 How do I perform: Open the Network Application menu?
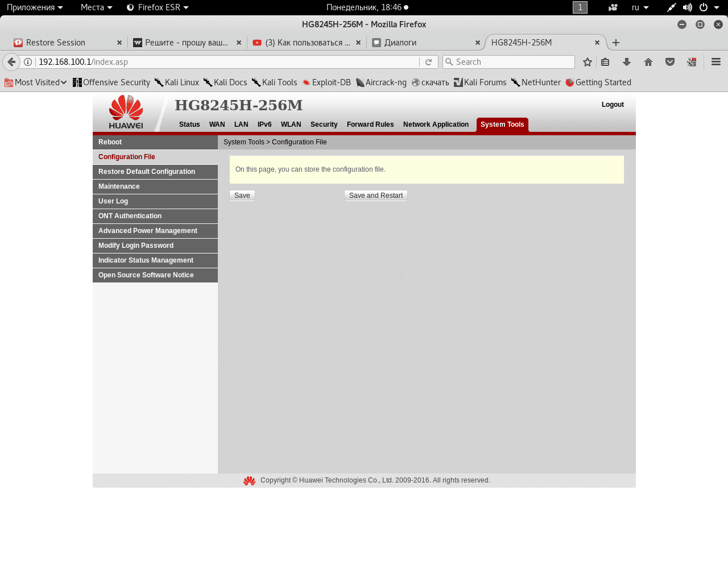click(x=436, y=124)
